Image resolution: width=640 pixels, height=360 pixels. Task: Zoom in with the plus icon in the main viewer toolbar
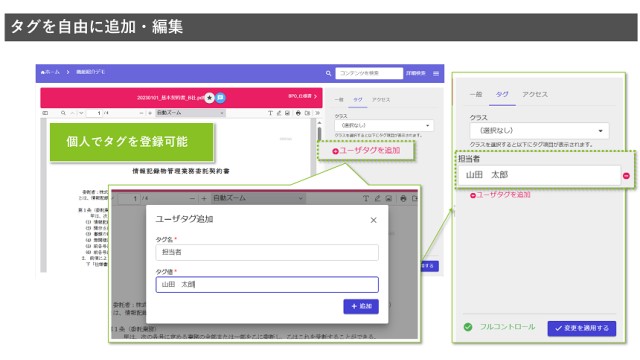[150, 113]
